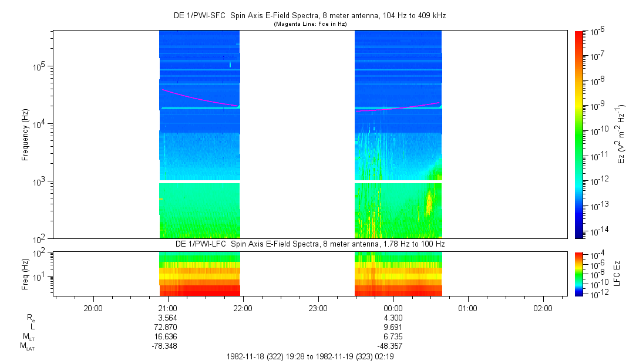The image size is (636, 364).
Task: Select the 21:00 time axis label
Action: coord(168,308)
